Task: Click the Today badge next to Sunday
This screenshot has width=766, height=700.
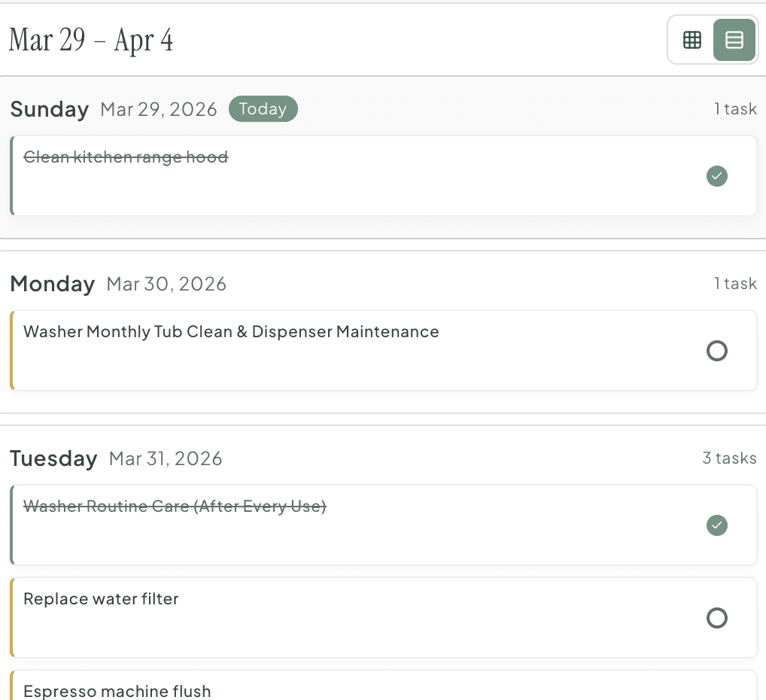Action: (x=263, y=108)
